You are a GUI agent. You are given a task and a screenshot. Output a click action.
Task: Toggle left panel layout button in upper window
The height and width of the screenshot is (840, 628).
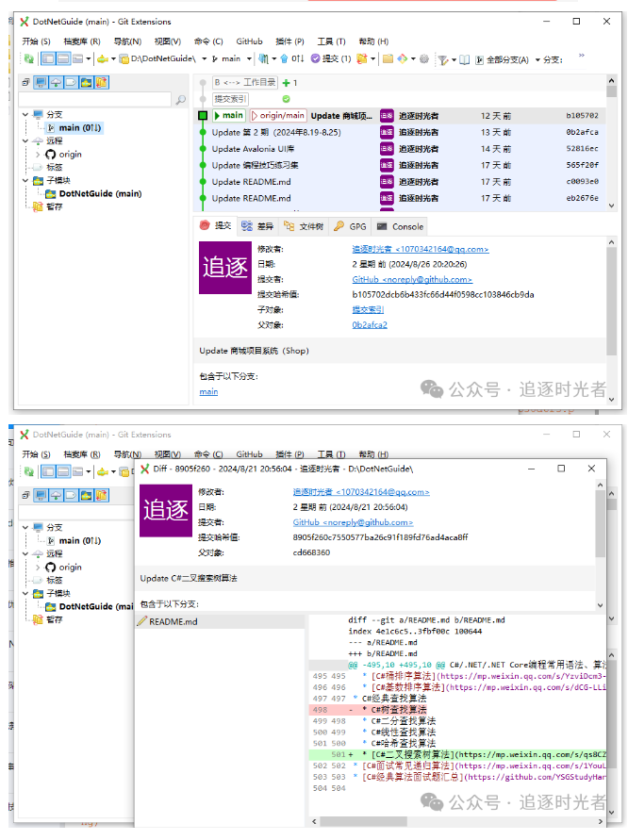(48, 59)
